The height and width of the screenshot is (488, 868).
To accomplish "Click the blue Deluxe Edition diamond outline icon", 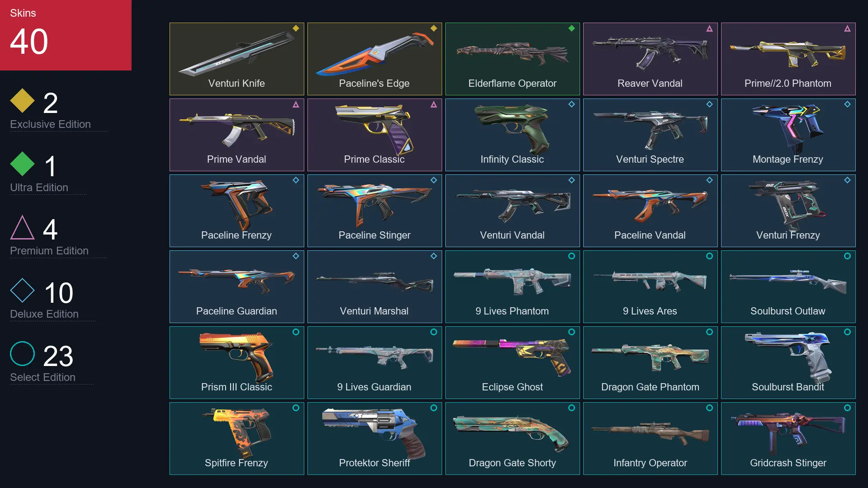I will click(22, 290).
